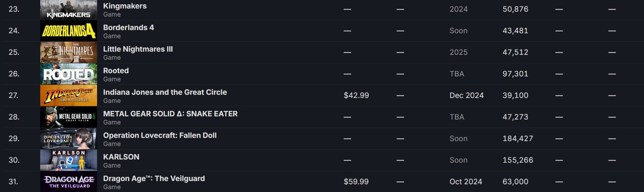Open Indiana Jones and the Great Circle
The height and width of the screenshot is (192, 644).
click(165, 92)
